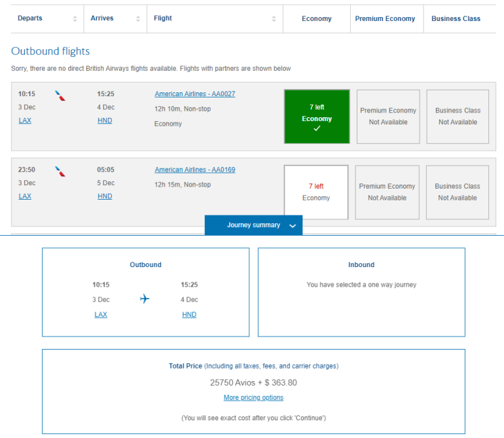Select Premium Economy box for AA0027
Viewport: 504px width, 438px height.
click(x=388, y=117)
